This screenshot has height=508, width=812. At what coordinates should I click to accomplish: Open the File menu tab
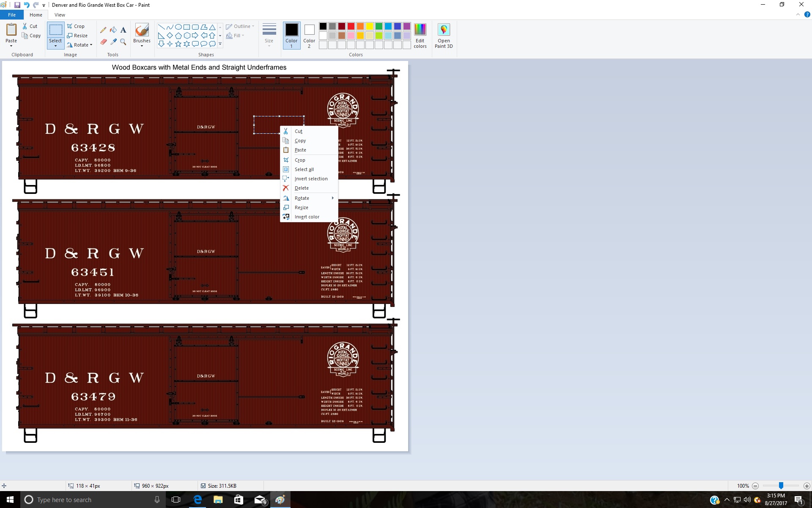click(x=12, y=15)
